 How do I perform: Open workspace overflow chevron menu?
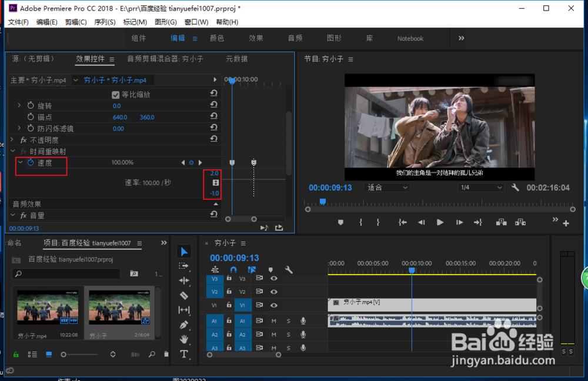[x=461, y=38]
